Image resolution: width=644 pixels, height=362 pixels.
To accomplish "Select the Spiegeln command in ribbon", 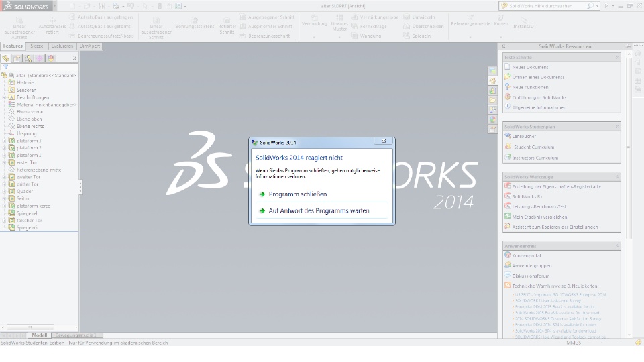I will pyautogui.click(x=417, y=36).
